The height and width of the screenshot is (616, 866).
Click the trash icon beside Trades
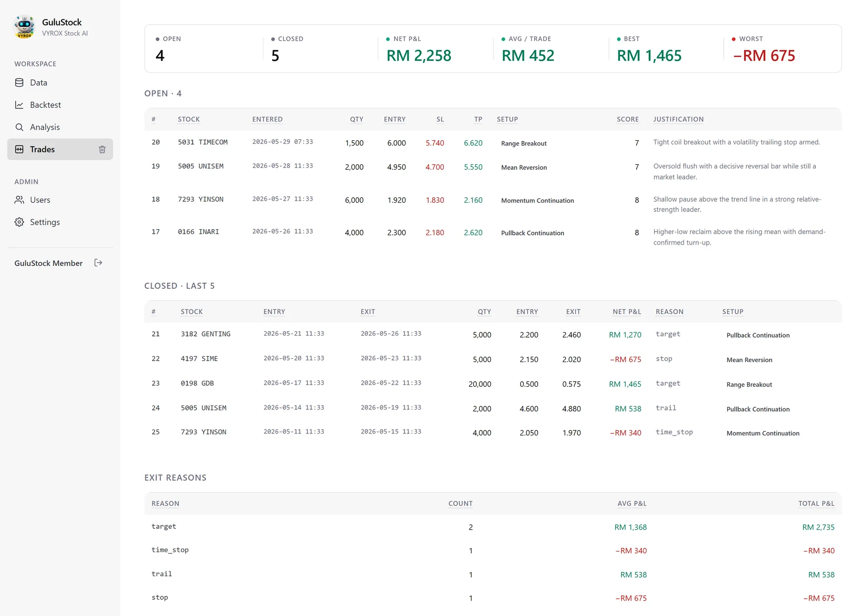102,149
